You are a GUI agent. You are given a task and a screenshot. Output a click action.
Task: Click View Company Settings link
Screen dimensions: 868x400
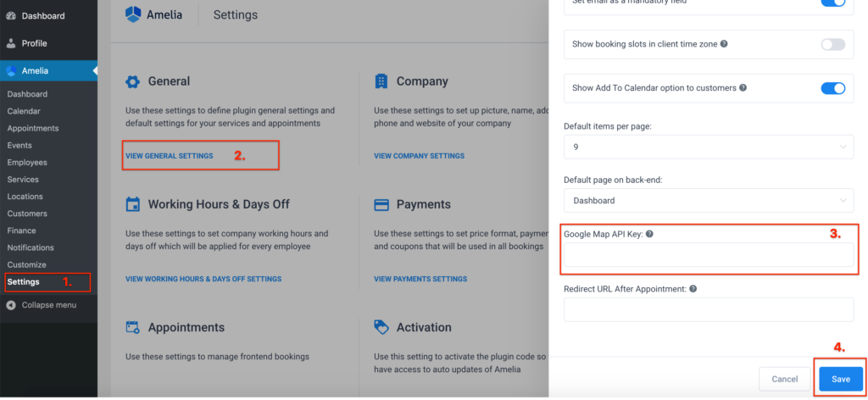[419, 156]
